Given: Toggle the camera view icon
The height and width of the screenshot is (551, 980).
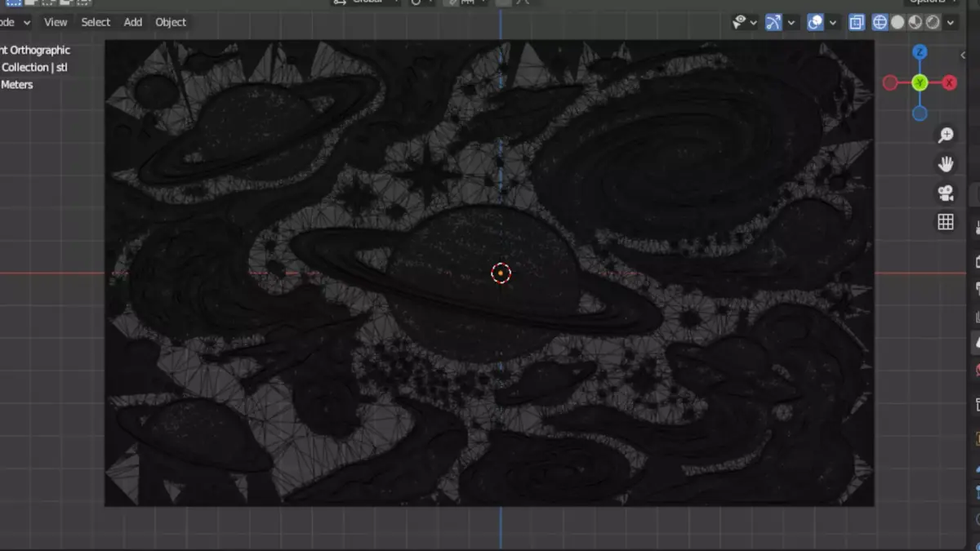Looking at the screenshot, I should click(x=946, y=193).
